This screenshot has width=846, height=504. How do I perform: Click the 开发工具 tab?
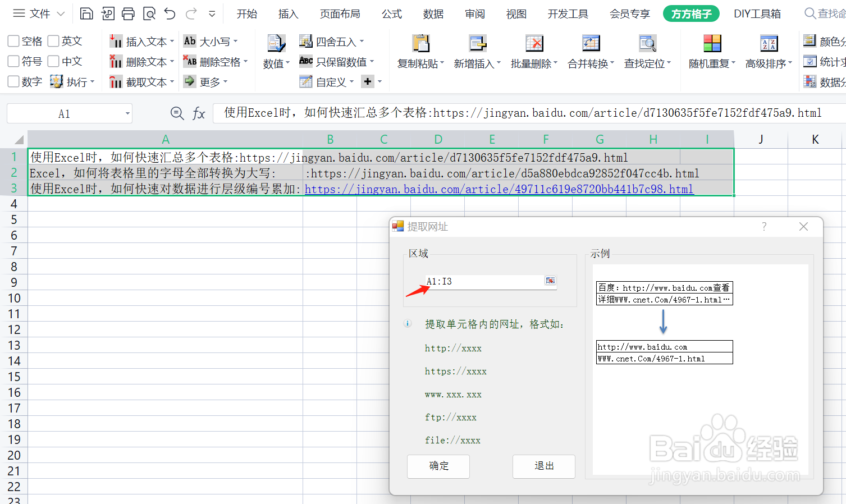click(x=568, y=13)
